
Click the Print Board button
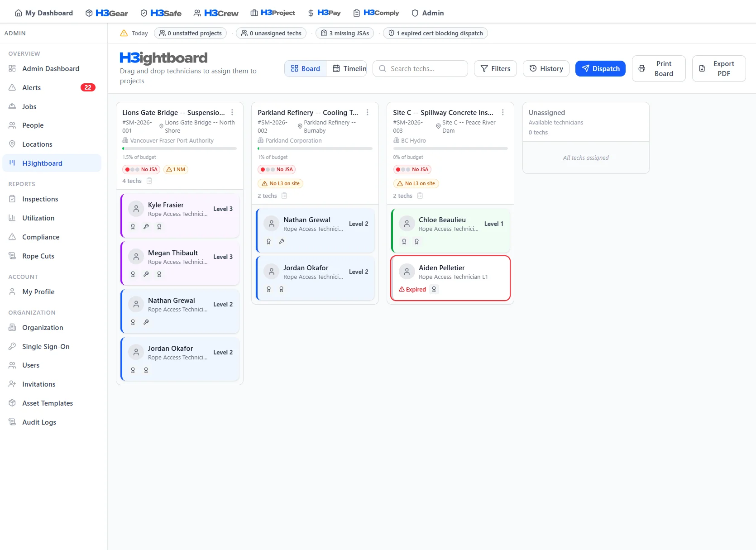click(x=659, y=69)
